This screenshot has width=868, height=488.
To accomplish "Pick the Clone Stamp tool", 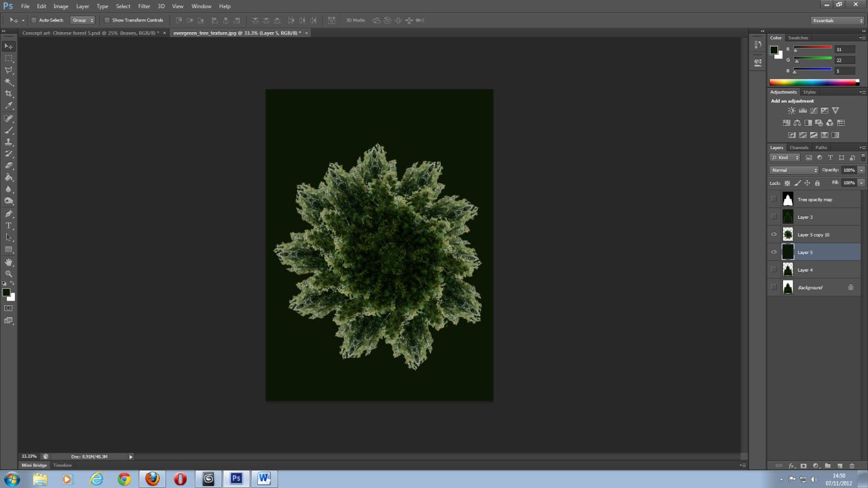I will [x=9, y=141].
